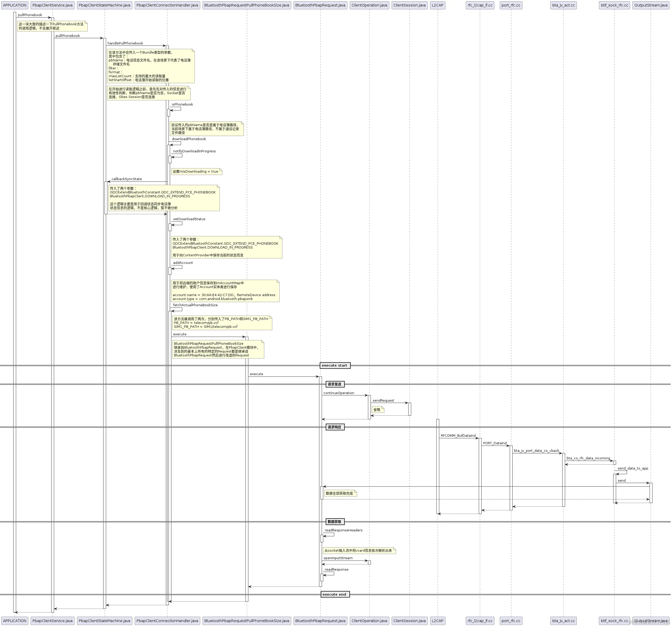This screenshot has width=672, height=626.
Task: Click the '设置mIsDownloading = true' note
Action: click(x=196, y=172)
